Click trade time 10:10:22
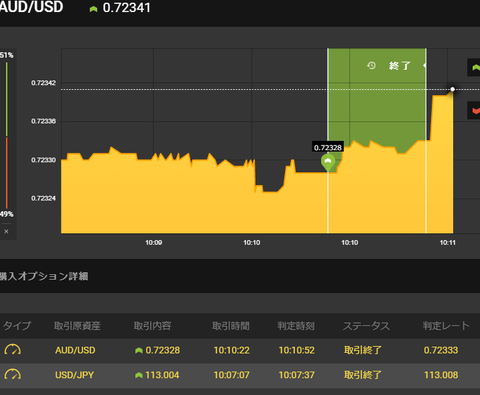This screenshot has width=480, height=395. (x=231, y=350)
